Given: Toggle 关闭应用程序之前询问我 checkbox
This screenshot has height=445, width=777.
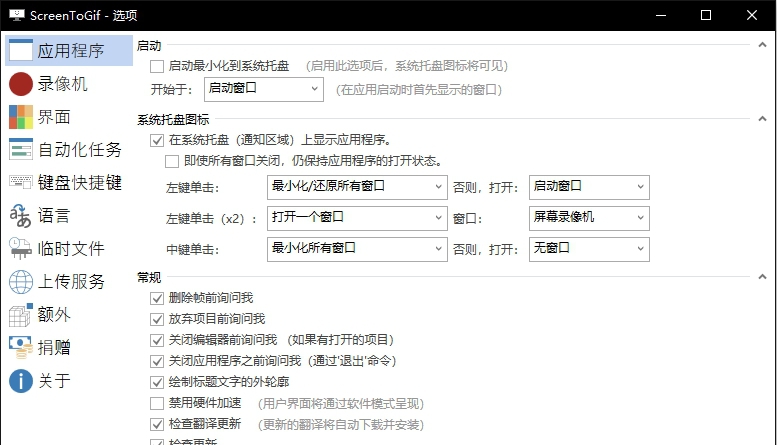Looking at the screenshot, I should click(x=157, y=361).
